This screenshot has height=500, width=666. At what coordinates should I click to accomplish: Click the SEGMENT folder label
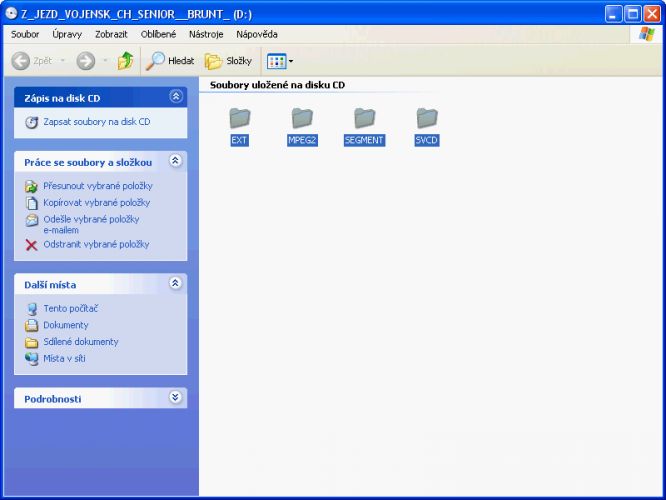click(364, 140)
